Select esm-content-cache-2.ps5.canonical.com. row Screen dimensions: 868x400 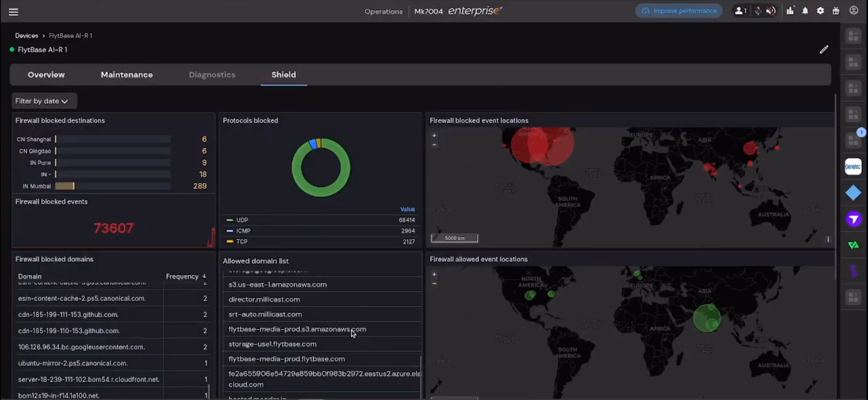[x=113, y=298]
